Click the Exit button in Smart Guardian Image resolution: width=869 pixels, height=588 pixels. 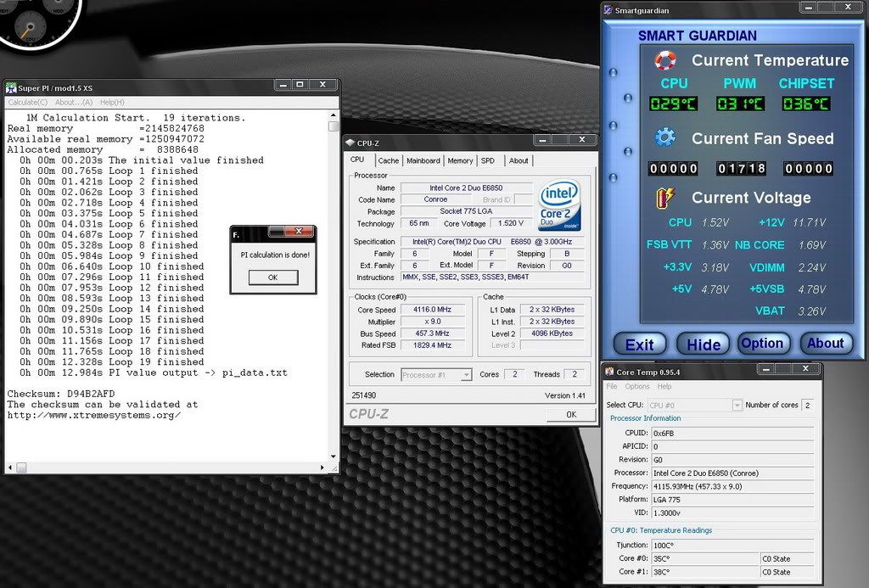pyautogui.click(x=640, y=344)
